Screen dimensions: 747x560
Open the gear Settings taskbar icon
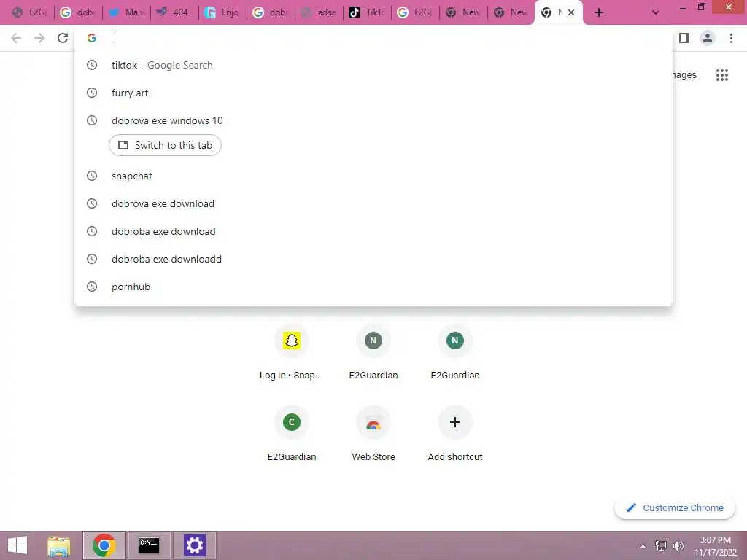pos(194,545)
